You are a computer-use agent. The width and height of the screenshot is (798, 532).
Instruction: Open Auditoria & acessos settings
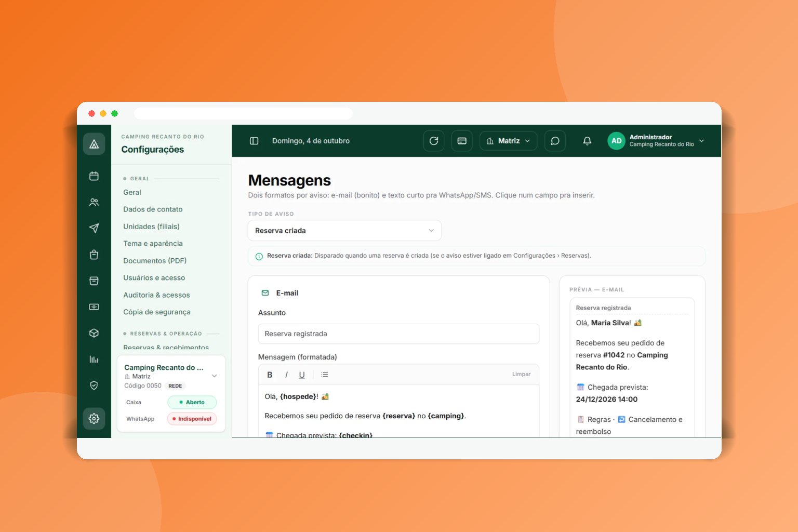tap(156, 295)
